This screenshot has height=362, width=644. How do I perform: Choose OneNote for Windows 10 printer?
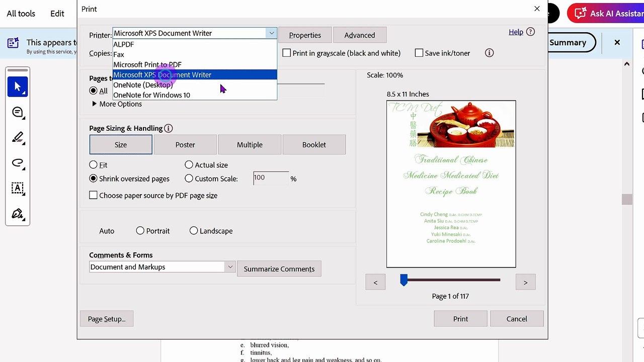click(195, 95)
